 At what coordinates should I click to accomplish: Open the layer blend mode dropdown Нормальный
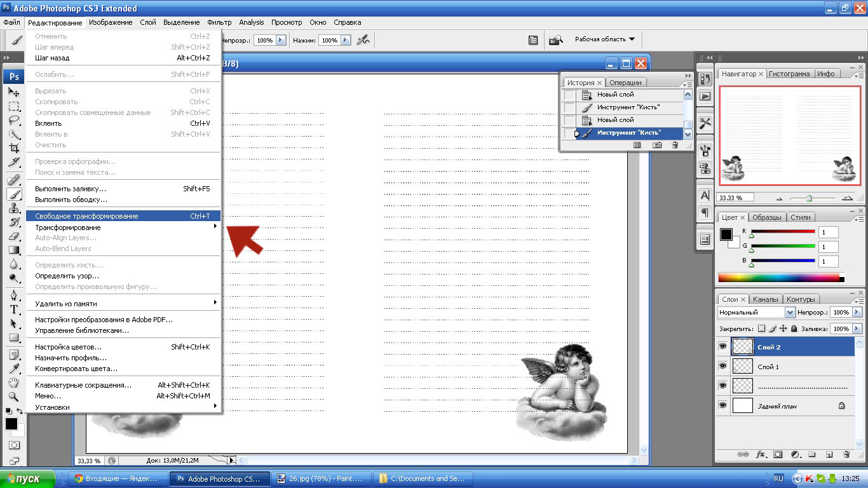pyautogui.click(x=756, y=313)
